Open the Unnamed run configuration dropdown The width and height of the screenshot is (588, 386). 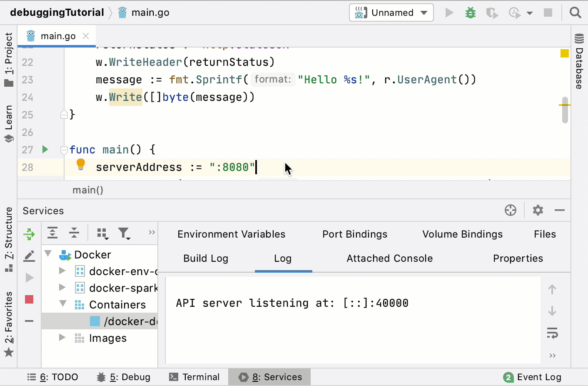click(391, 13)
